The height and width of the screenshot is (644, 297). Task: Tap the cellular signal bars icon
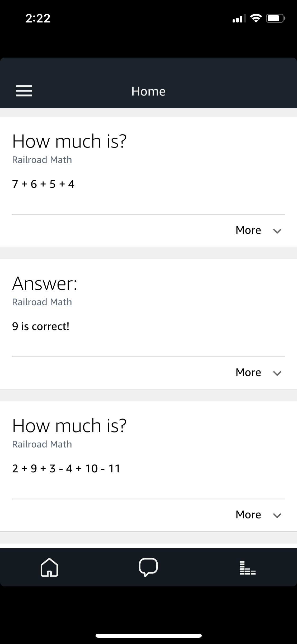click(239, 18)
